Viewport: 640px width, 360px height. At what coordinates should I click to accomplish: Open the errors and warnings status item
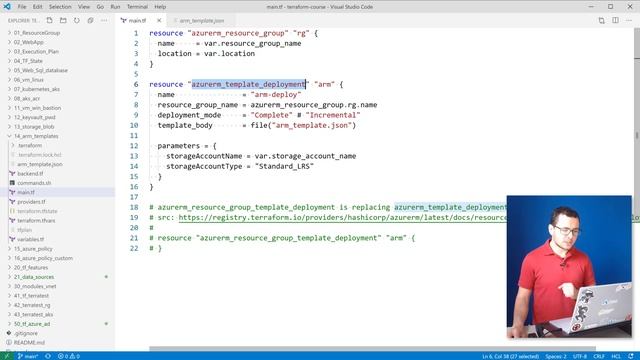[x=69, y=356]
